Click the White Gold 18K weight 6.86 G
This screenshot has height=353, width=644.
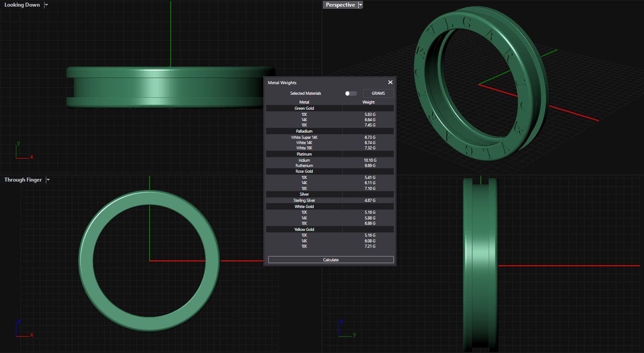[370, 223]
